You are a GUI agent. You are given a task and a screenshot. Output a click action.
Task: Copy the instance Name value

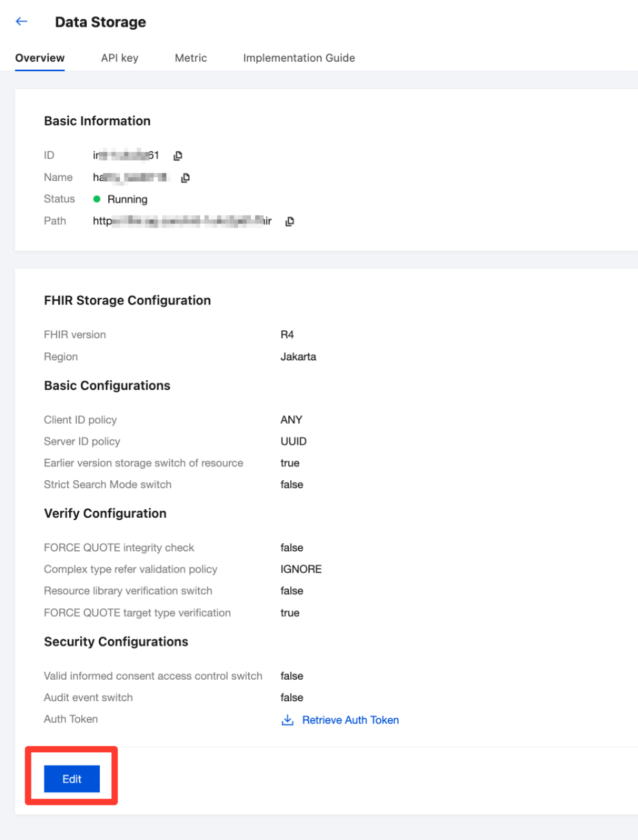tap(185, 178)
